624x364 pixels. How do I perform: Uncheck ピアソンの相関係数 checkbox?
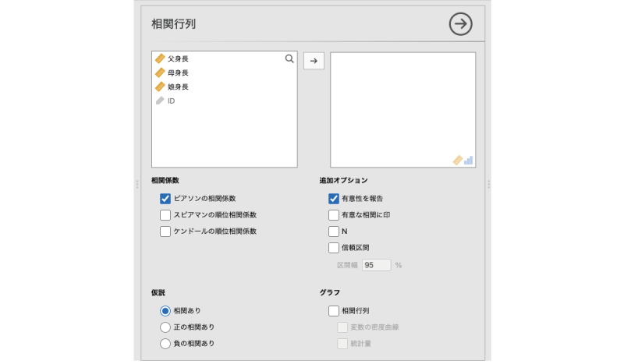tap(165, 199)
